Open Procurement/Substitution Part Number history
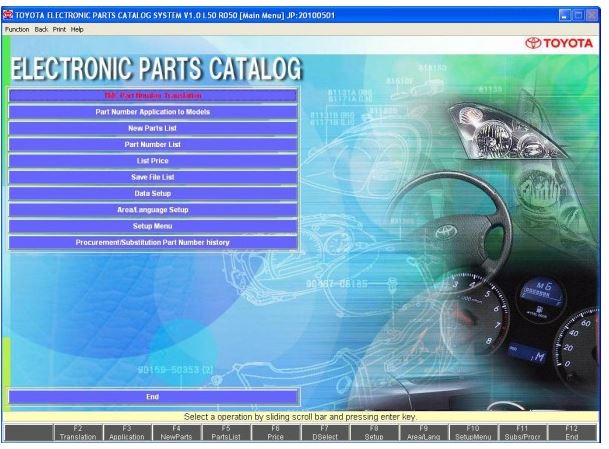Image resolution: width=609 pixels, height=449 pixels. (x=153, y=242)
